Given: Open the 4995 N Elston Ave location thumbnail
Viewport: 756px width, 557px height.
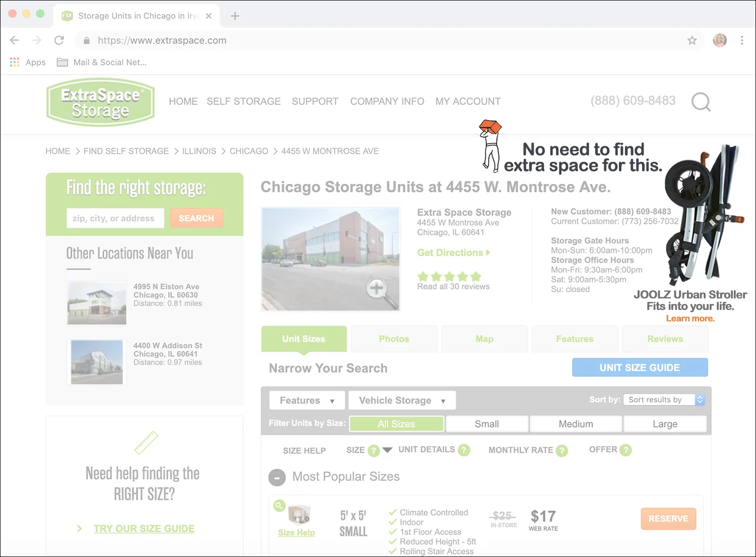Looking at the screenshot, I should [x=97, y=303].
